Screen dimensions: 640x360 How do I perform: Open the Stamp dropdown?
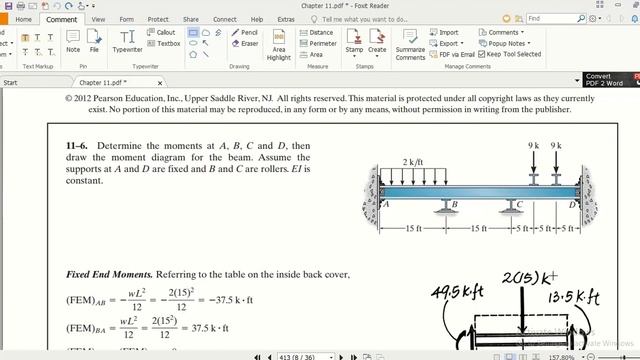pyautogui.click(x=354, y=56)
